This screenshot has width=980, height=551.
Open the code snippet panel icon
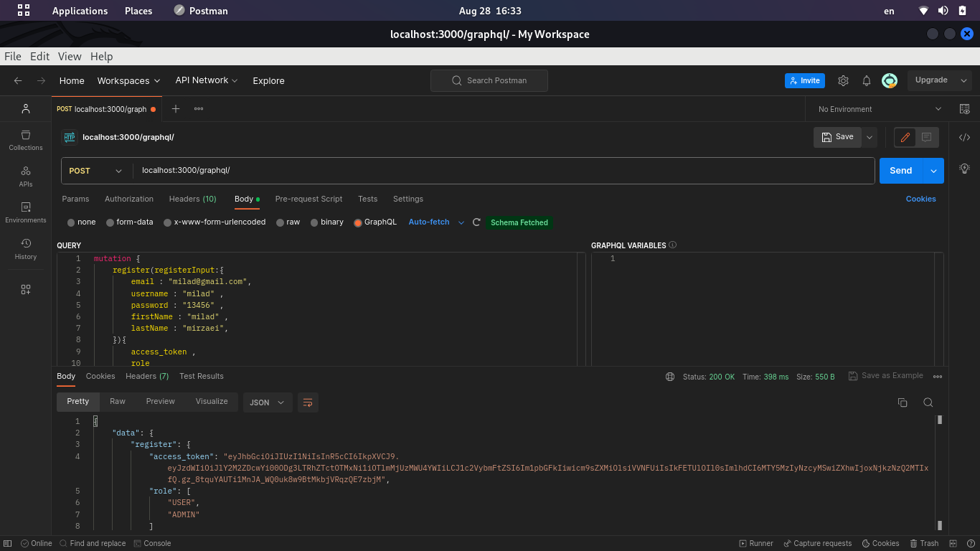click(x=964, y=137)
